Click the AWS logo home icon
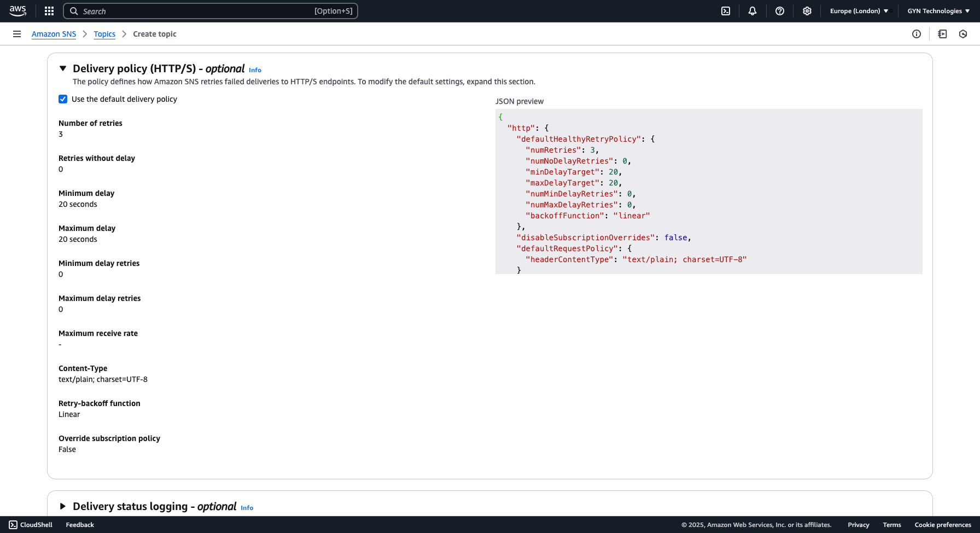This screenshot has width=980, height=533. pyautogui.click(x=17, y=11)
